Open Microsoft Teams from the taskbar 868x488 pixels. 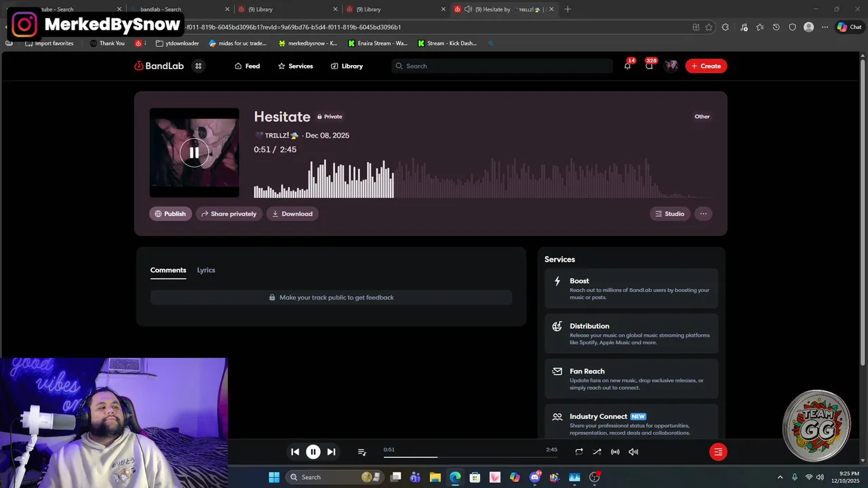click(x=415, y=477)
